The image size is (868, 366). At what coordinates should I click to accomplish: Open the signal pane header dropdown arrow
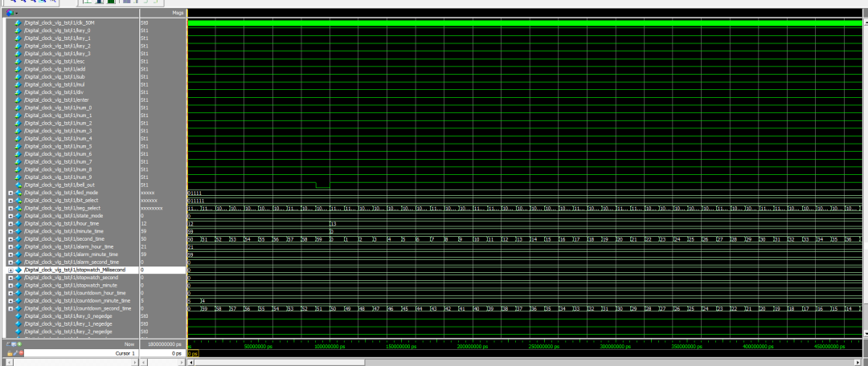click(x=17, y=14)
